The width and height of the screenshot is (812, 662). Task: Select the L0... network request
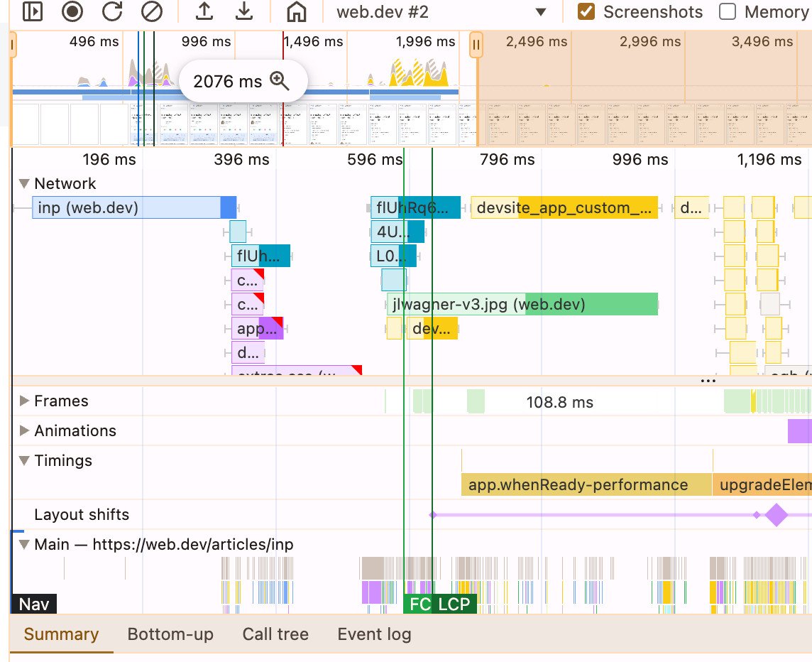coord(393,256)
